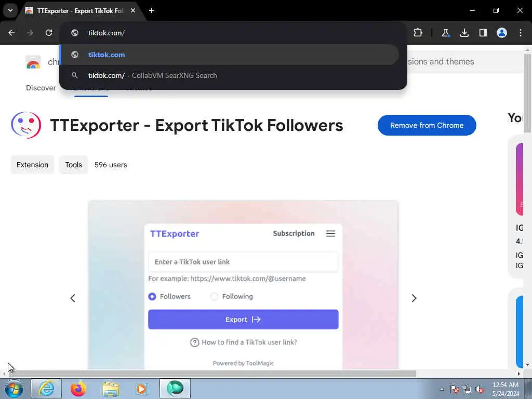
Task: Open the Discover tab
Action: pos(41,88)
